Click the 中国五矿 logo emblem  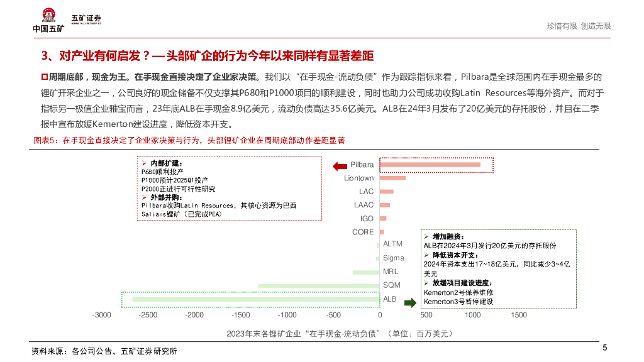point(48,16)
